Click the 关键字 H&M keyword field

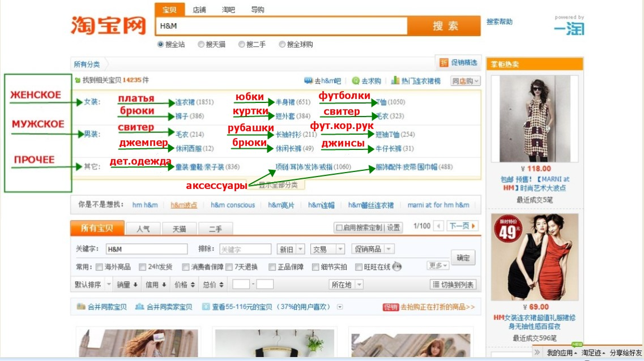click(x=147, y=249)
